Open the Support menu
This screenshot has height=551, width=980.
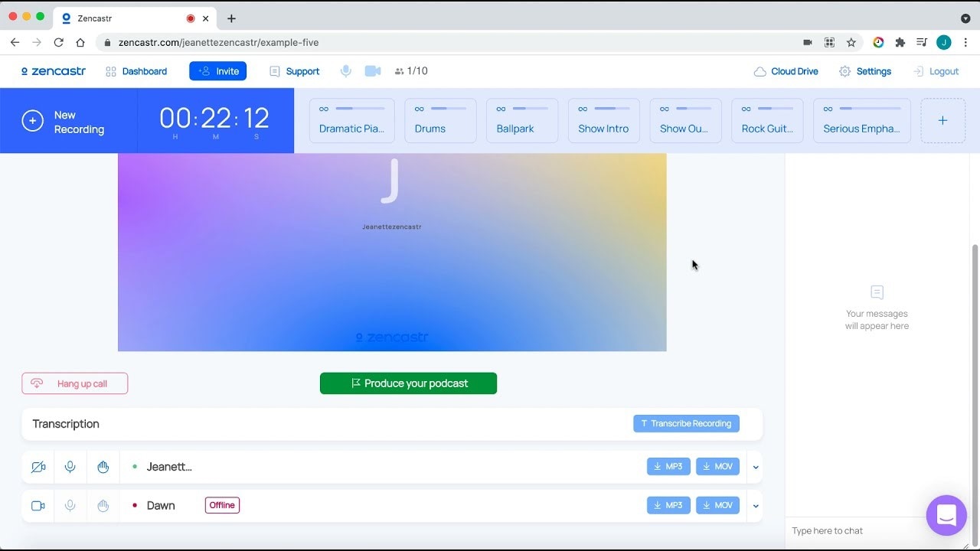tap(294, 71)
